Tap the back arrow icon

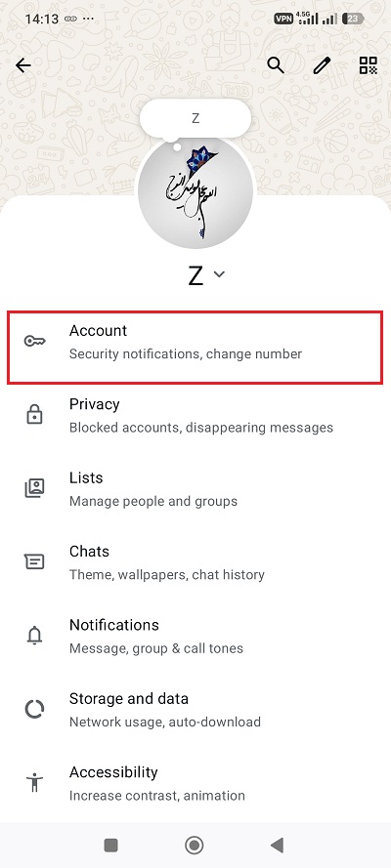(23, 65)
